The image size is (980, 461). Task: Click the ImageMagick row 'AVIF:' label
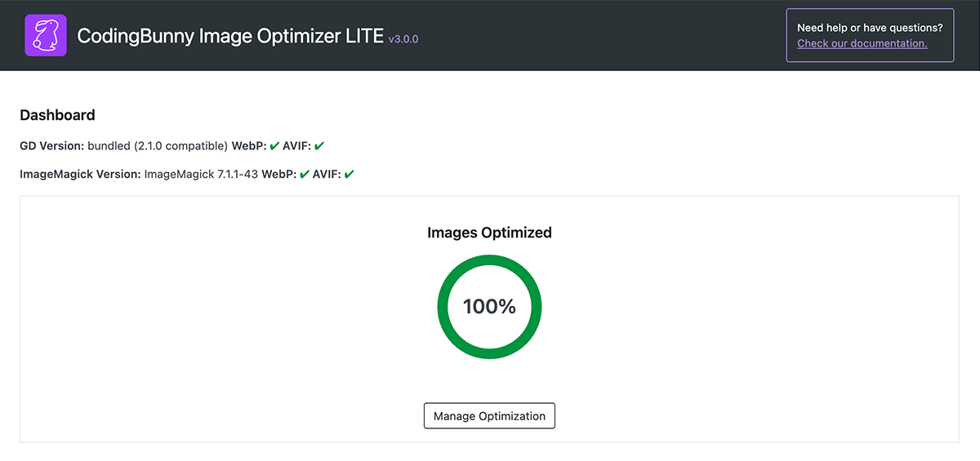[327, 175]
